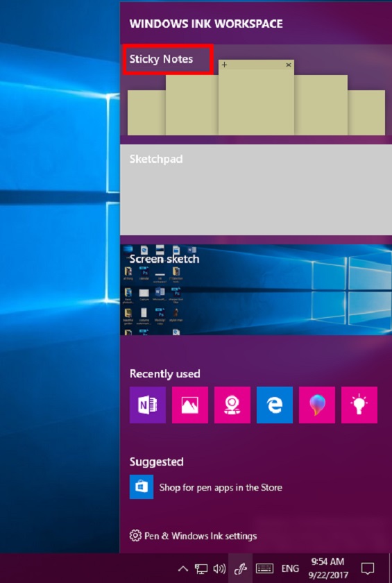Show hidden tray icons chevron
The image size is (392, 583).
point(182,568)
